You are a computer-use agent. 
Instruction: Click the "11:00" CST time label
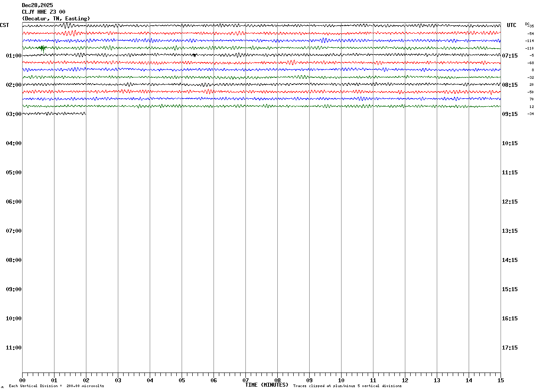pyautogui.click(x=14, y=348)
